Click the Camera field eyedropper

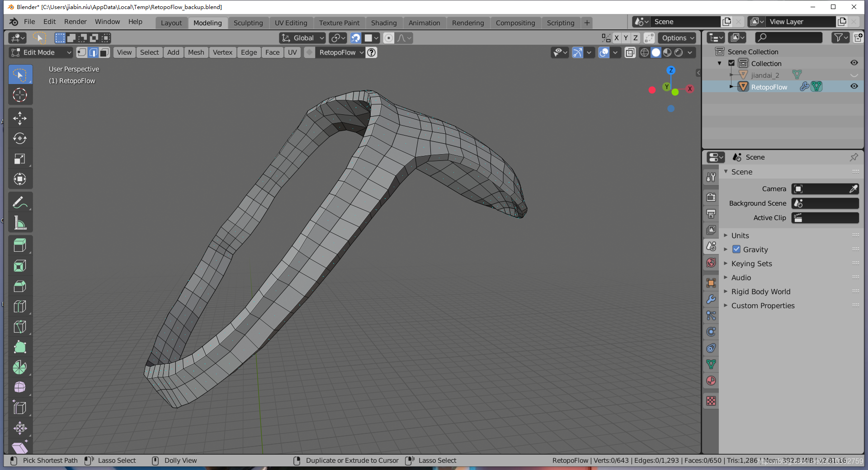click(x=853, y=189)
